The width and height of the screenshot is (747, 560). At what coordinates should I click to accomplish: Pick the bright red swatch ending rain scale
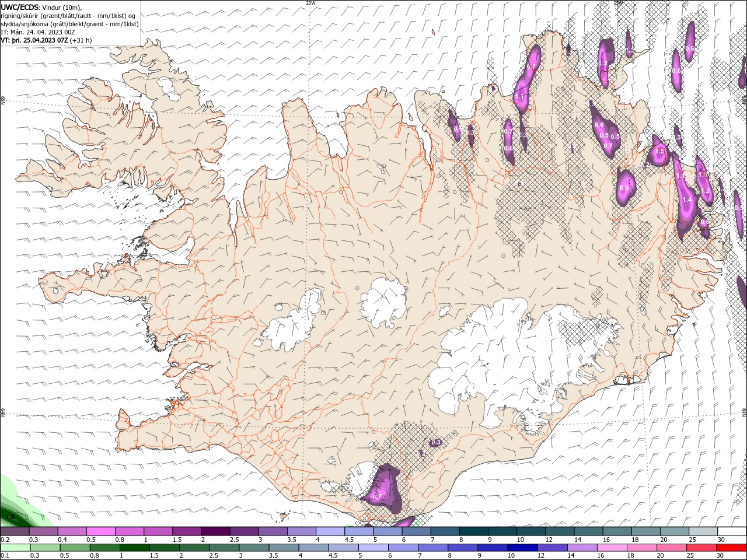click(x=732, y=548)
